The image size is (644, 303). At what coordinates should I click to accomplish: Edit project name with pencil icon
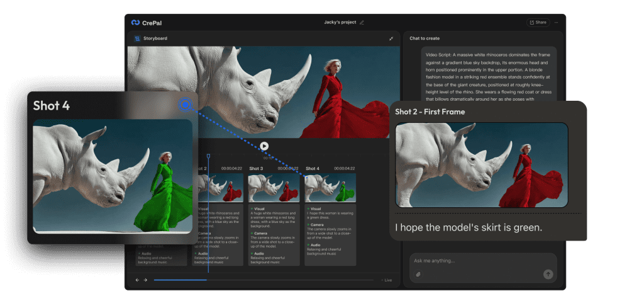tap(362, 23)
